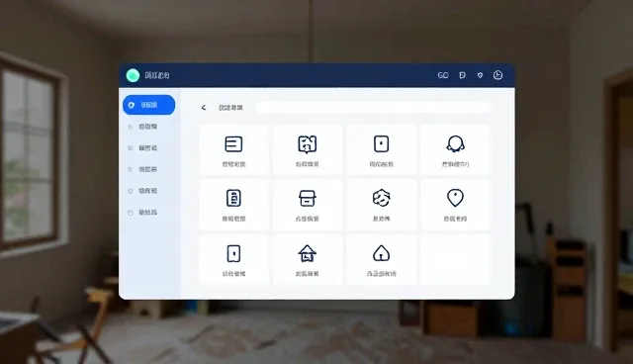Select the sidebar item directly below the blue one
This screenshot has height=364, width=633.
coord(142,127)
